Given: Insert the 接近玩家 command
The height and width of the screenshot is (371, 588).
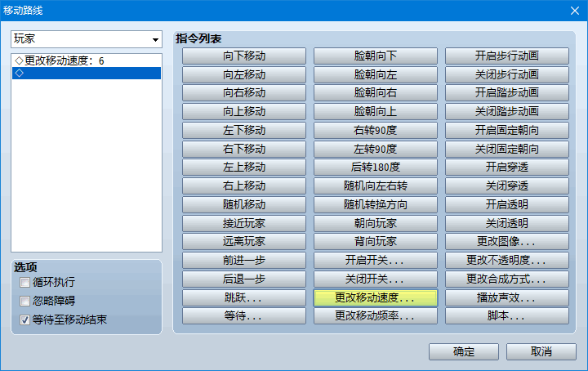Looking at the screenshot, I should coord(244,223).
